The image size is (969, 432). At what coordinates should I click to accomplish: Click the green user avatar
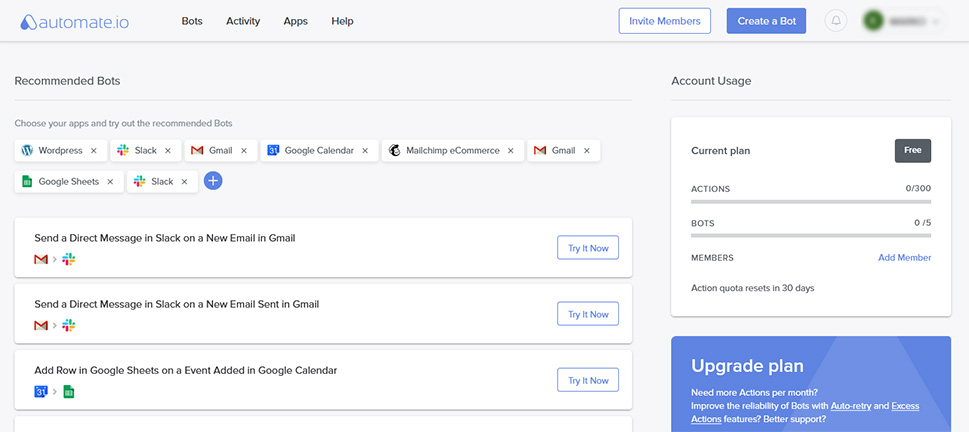coord(873,21)
